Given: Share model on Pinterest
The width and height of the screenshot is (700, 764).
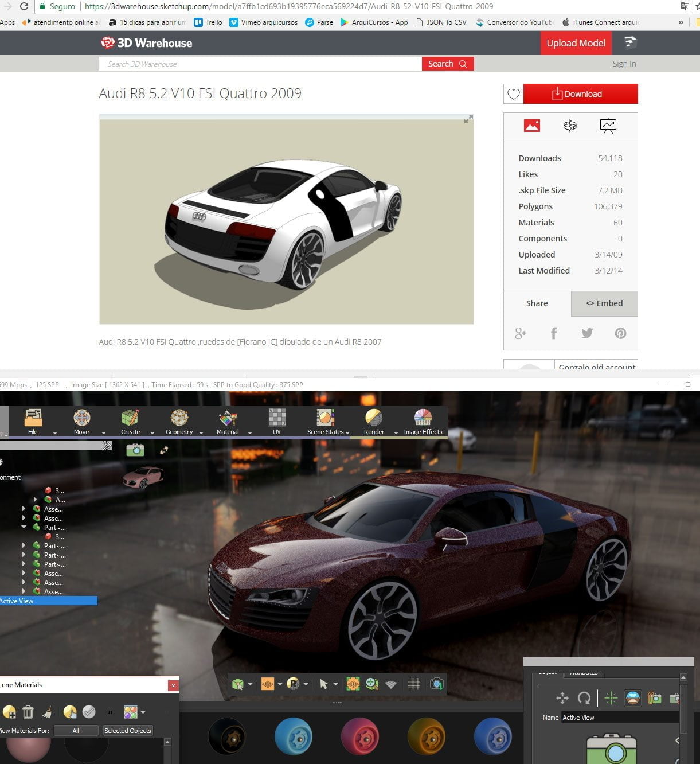Looking at the screenshot, I should pos(620,333).
